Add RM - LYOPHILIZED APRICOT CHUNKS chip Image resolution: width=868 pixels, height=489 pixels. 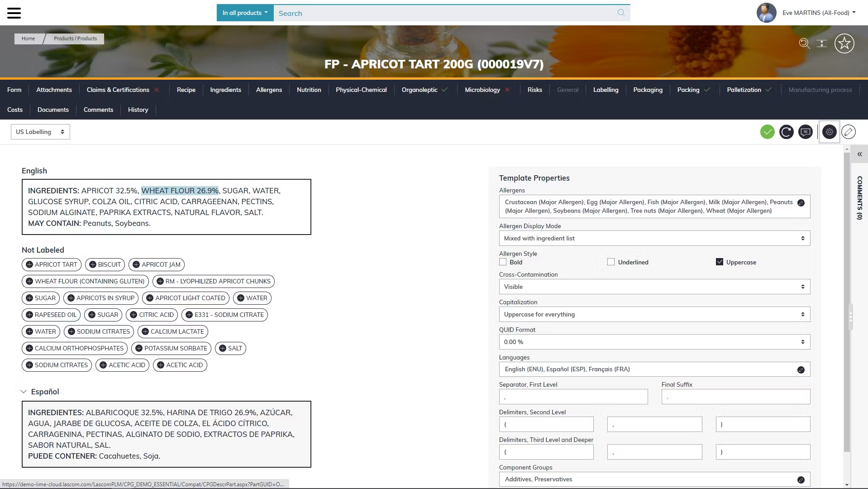coord(214,281)
